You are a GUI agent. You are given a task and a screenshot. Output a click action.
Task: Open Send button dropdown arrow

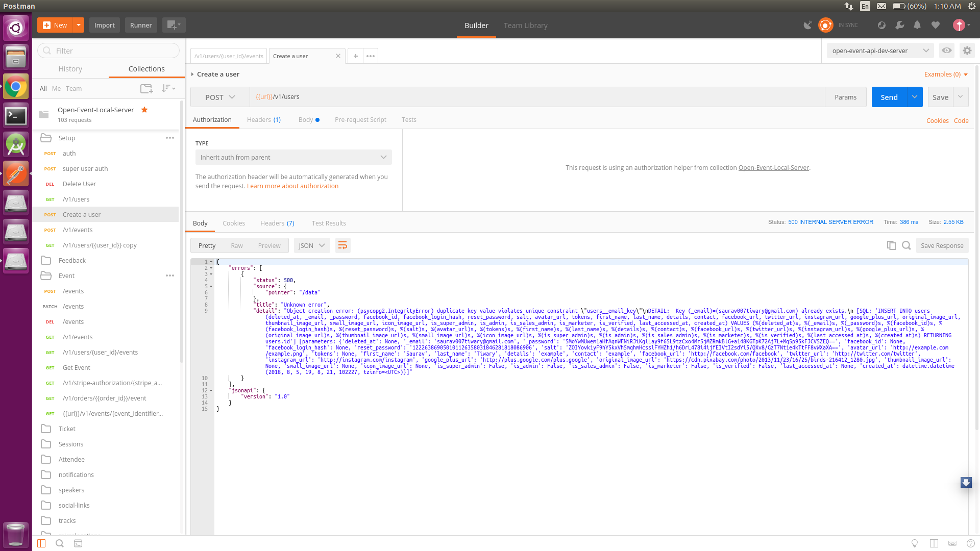click(x=915, y=97)
